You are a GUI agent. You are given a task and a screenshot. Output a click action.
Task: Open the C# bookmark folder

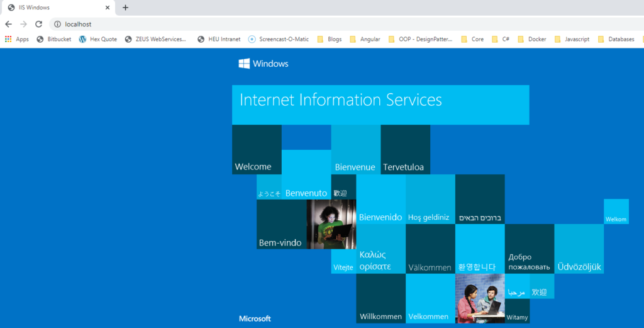[500, 39]
